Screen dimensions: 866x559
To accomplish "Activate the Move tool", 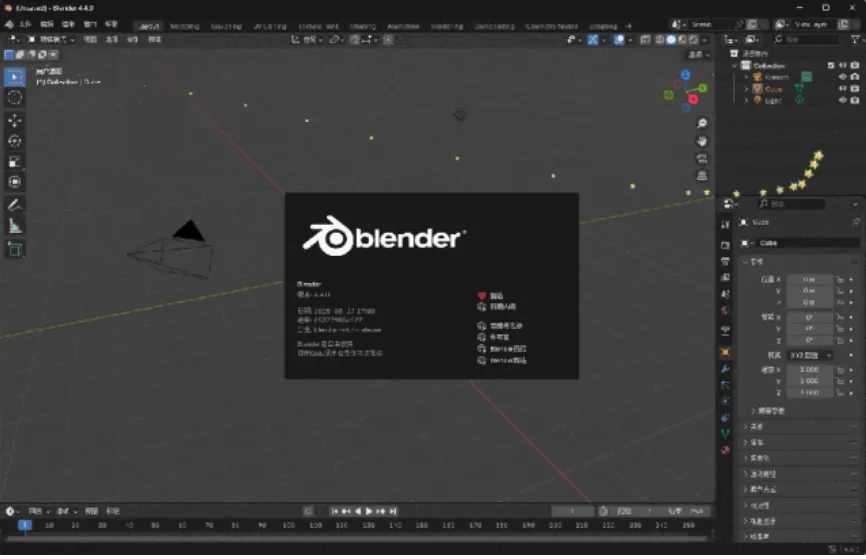I will [15, 120].
